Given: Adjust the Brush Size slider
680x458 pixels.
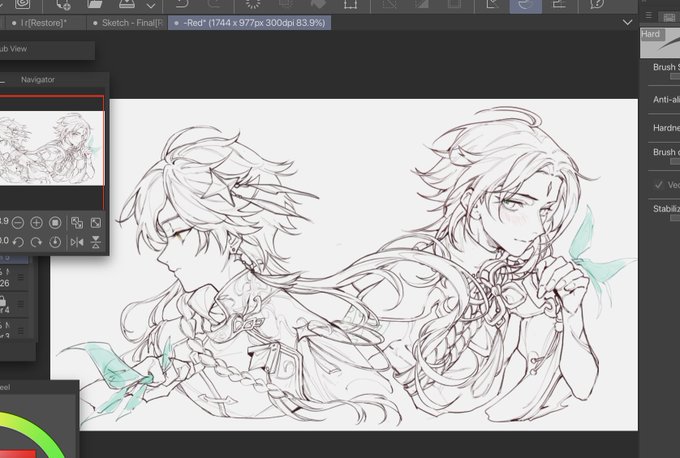Looking at the screenshot, I should (x=675, y=77).
